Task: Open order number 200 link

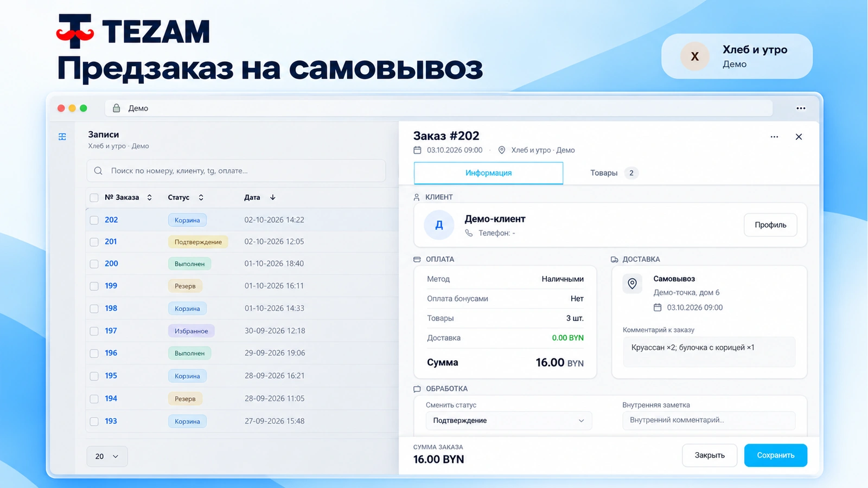Action: pos(111,264)
